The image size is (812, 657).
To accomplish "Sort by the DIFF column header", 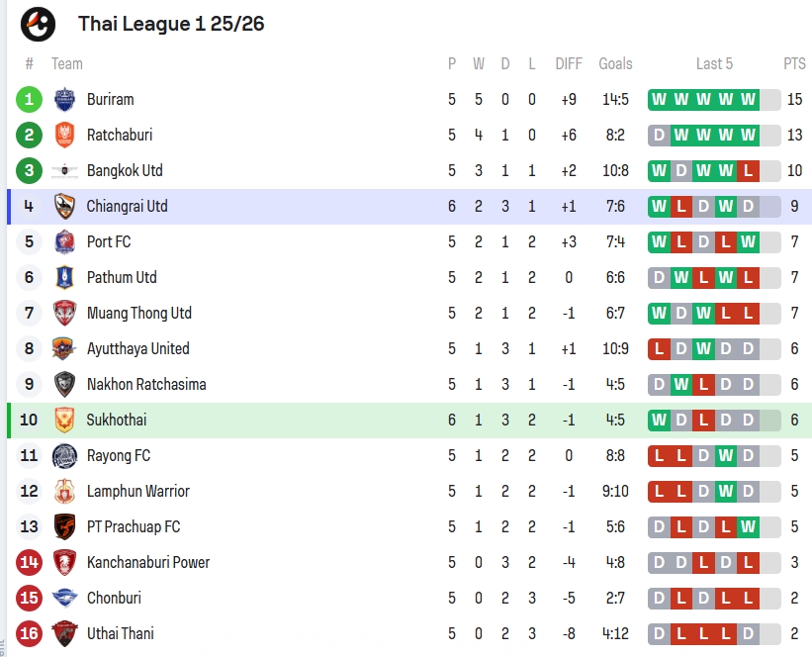I will [x=569, y=63].
